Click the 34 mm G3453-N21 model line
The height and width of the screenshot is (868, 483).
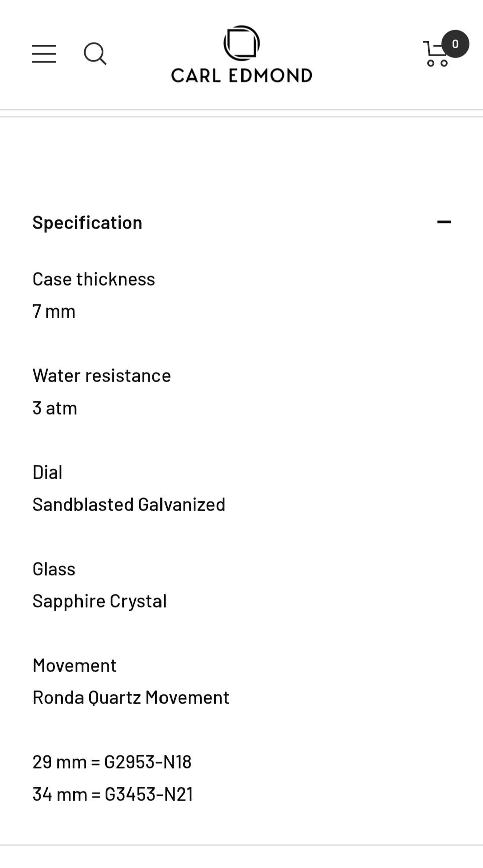[x=113, y=794]
